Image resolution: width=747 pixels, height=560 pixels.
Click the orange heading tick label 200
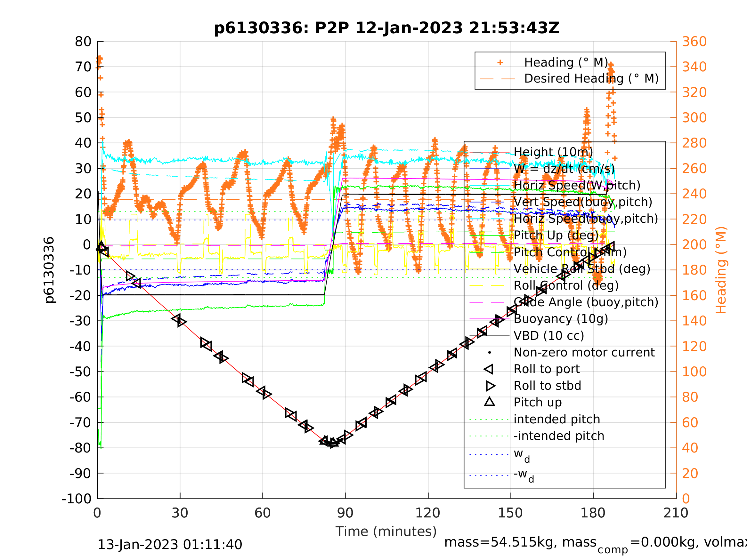694,245
